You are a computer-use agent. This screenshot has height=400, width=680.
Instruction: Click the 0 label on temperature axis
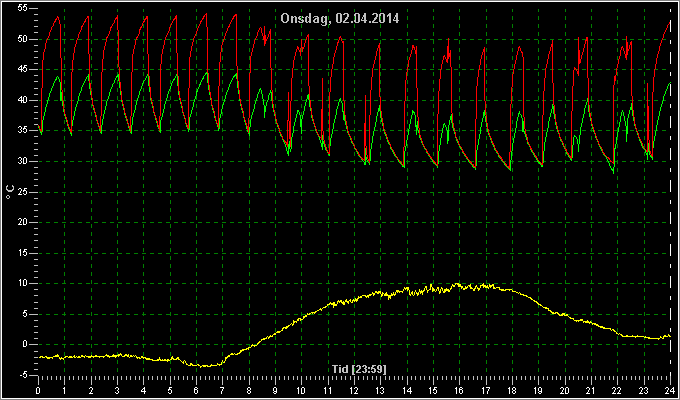pos(25,344)
